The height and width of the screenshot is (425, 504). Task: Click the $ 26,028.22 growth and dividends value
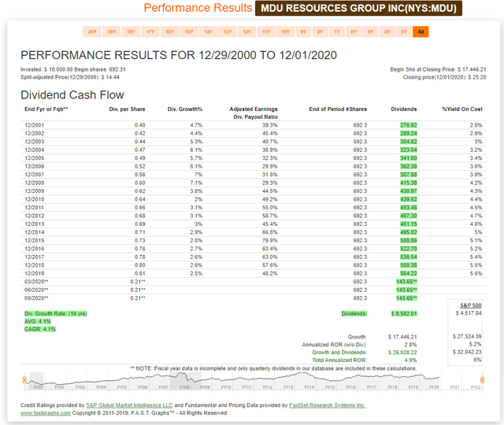402,353
